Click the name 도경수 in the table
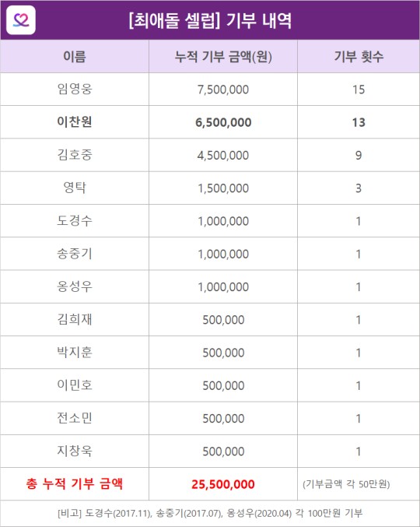This screenshot has height=527, width=420. point(75,221)
